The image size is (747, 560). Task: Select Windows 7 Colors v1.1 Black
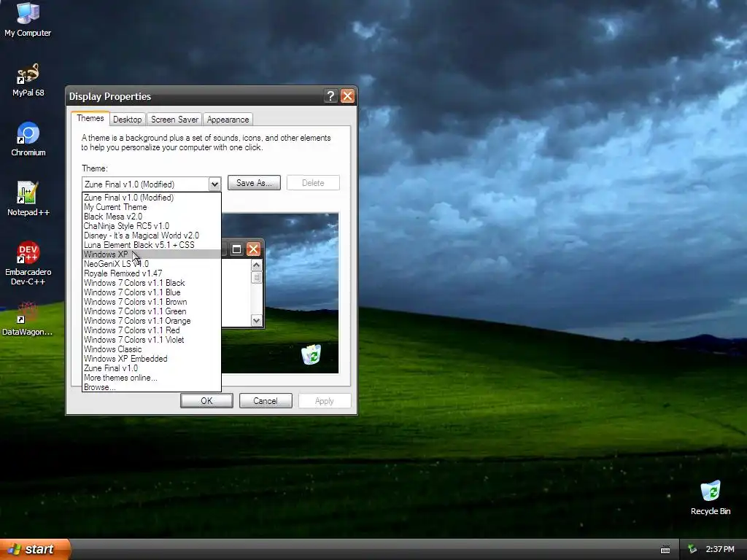point(152,283)
